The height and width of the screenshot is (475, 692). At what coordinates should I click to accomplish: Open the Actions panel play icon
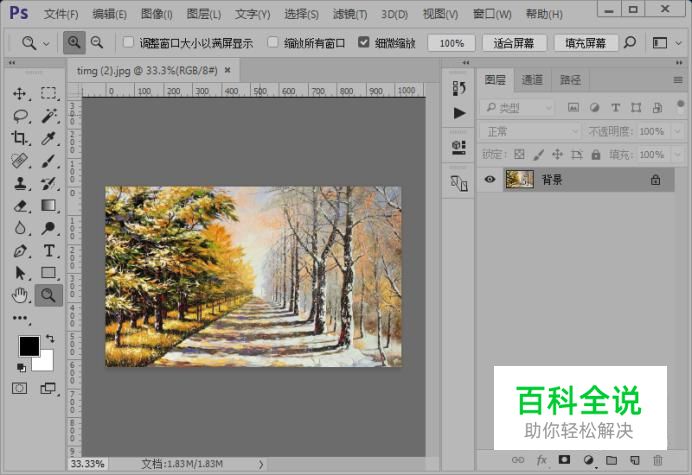(459, 113)
